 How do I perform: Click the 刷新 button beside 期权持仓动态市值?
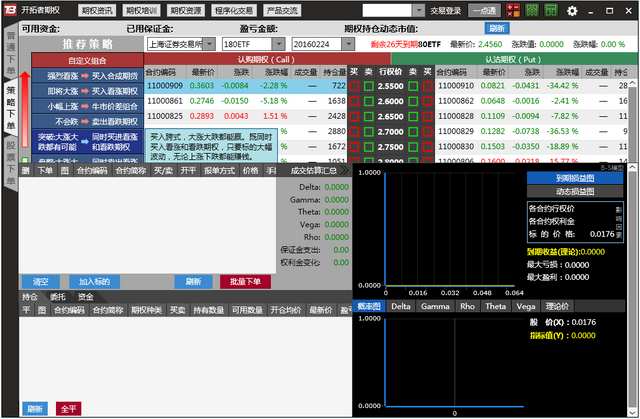pyautogui.click(x=497, y=28)
